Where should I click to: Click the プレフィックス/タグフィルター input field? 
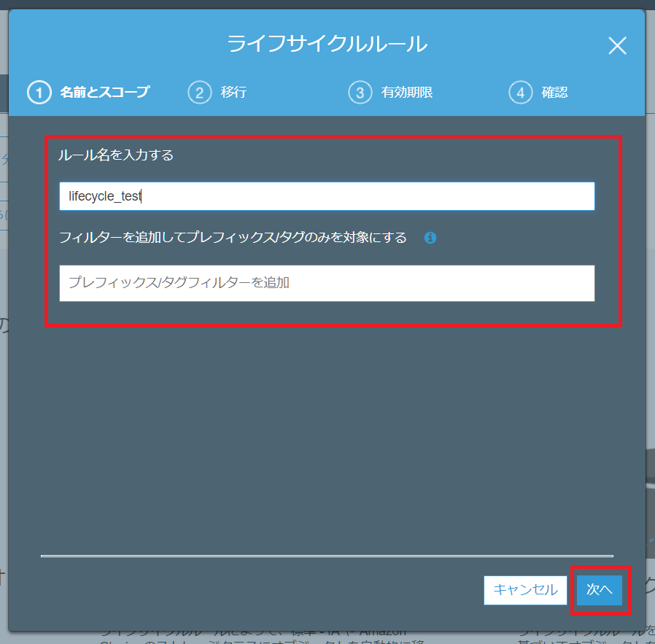pos(327,283)
